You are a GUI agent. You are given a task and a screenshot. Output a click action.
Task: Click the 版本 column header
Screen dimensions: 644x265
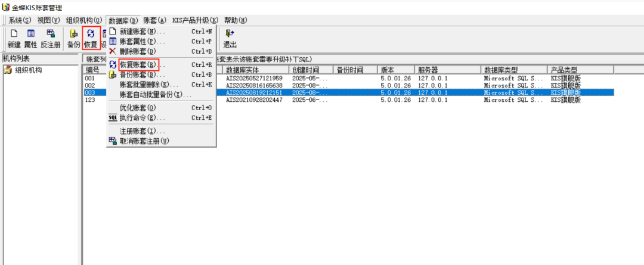[x=396, y=69]
